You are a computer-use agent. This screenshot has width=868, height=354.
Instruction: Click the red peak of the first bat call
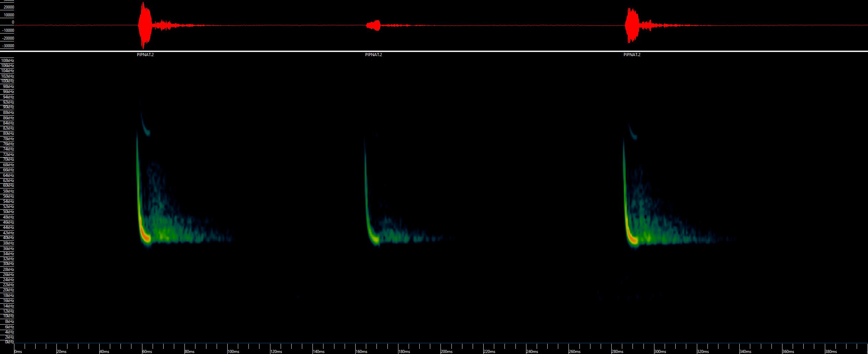146,238
